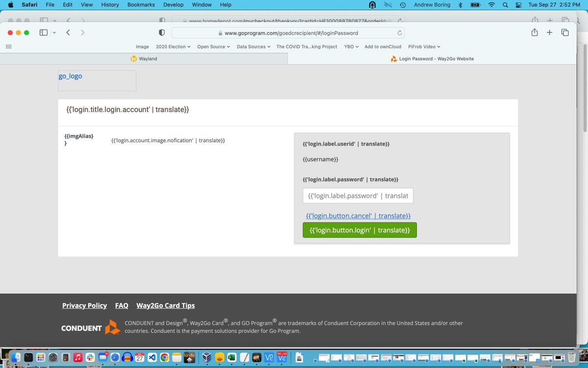
Task: Click the Conduent logo in footer
Action: coord(91,327)
